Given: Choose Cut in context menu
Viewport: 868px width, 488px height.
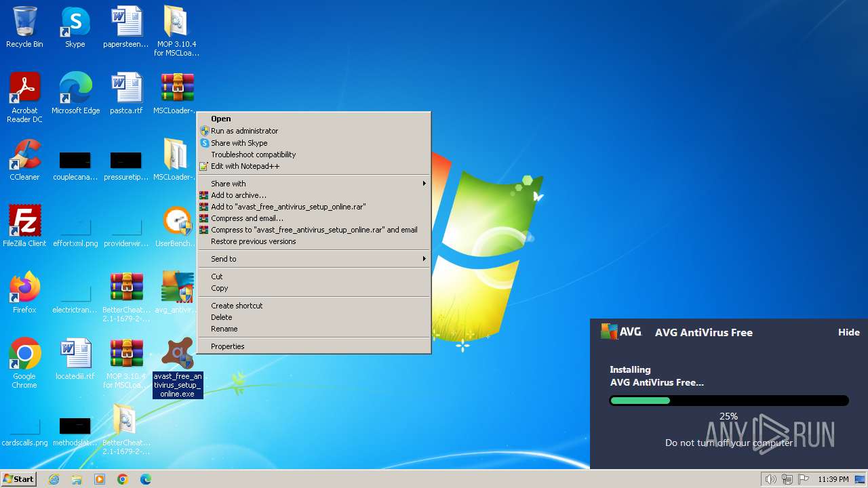Looking at the screenshot, I should pyautogui.click(x=314, y=277).
